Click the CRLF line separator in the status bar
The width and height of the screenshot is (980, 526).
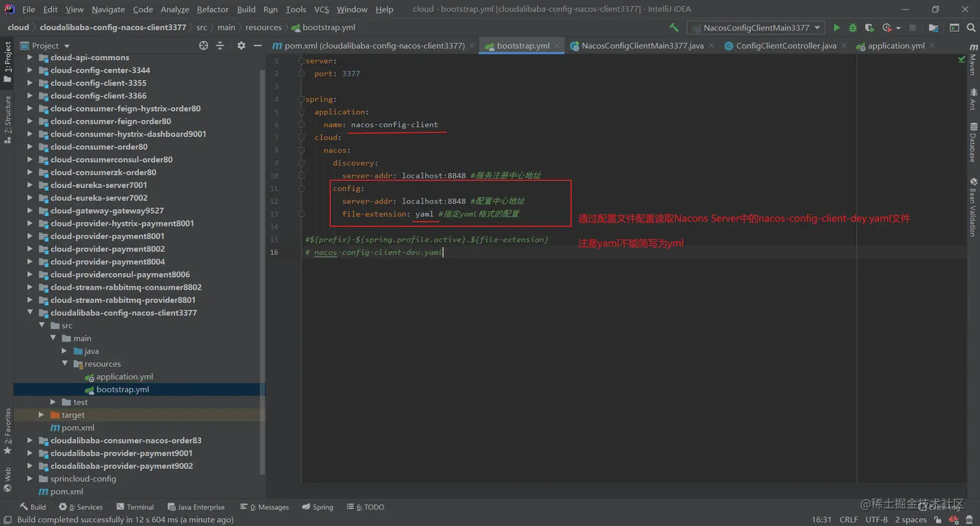(848, 520)
